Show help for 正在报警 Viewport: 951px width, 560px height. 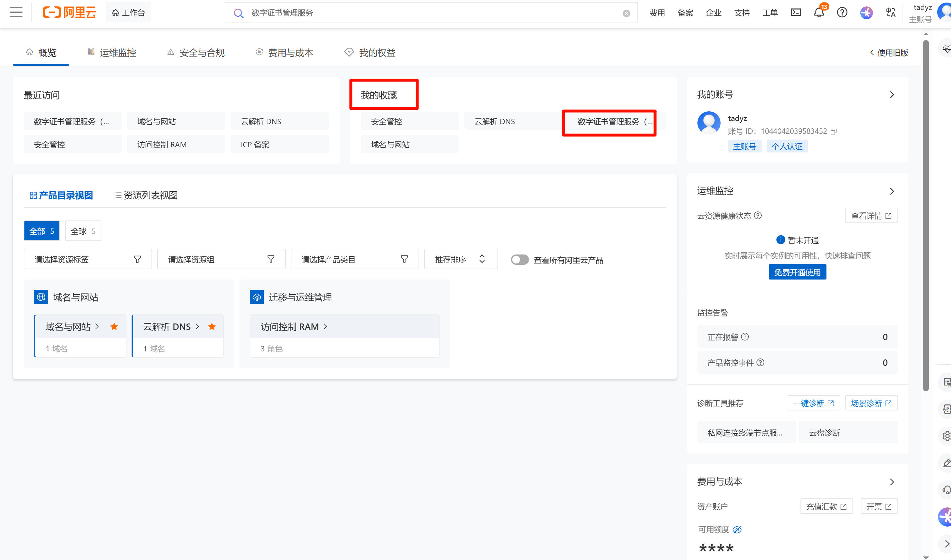click(745, 337)
